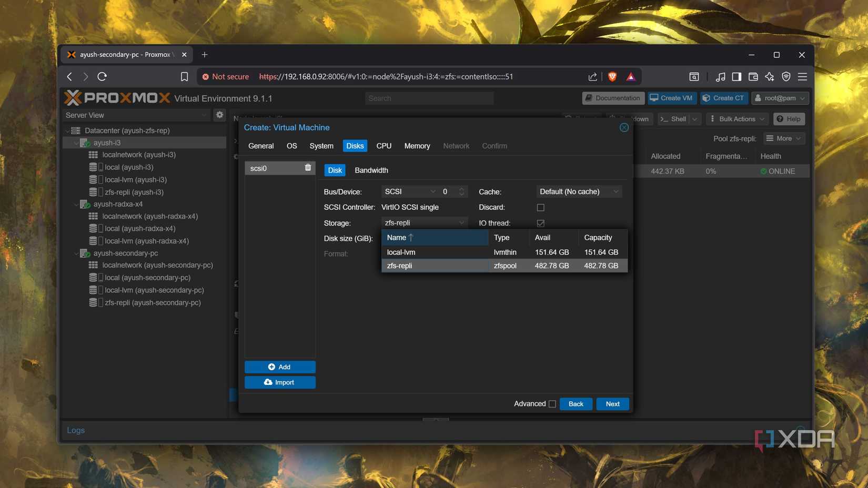Viewport: 868px width, 488px height.
Task: Reload the page with the browser refresh icon
Action: (102, 76)
